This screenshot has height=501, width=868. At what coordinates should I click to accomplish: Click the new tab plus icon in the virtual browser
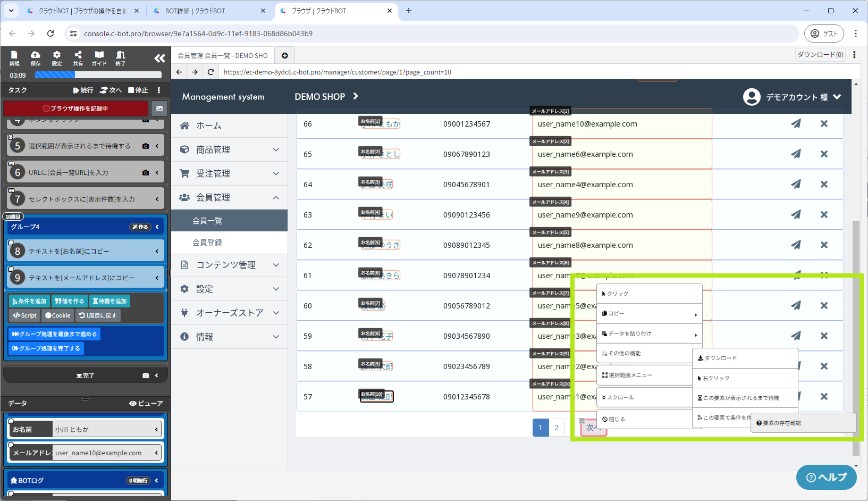point(285,55)
